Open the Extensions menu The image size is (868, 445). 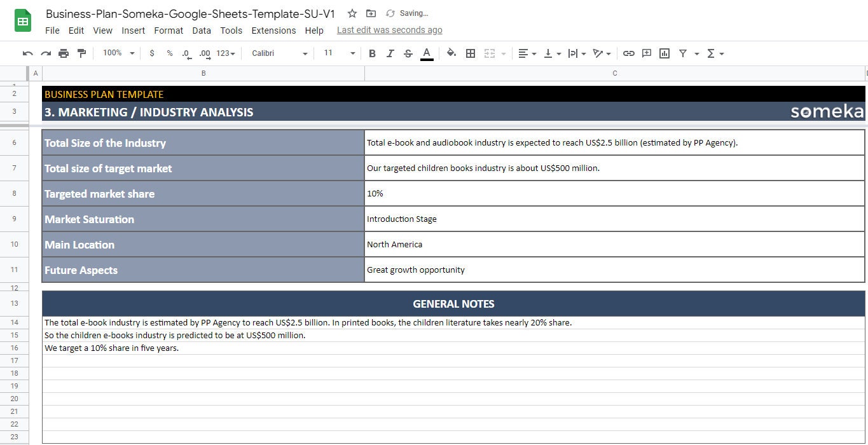(x=273, y=31)
